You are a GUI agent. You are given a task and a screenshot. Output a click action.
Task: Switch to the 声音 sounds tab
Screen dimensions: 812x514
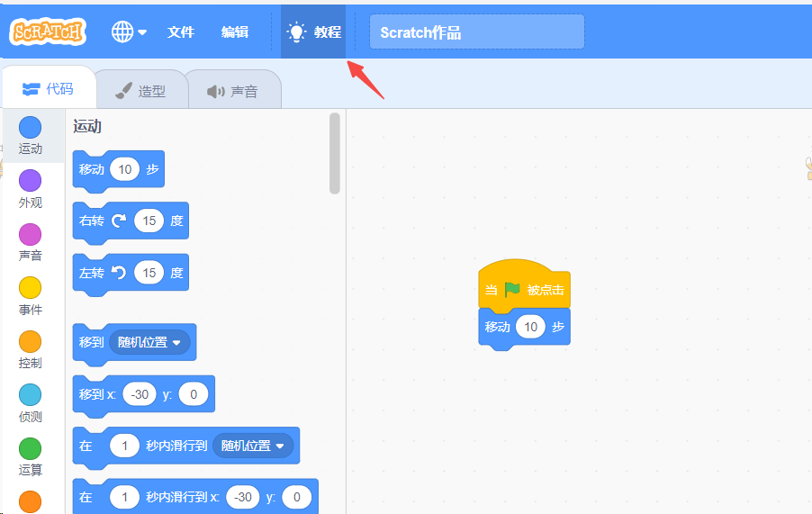tap(233, 91)
